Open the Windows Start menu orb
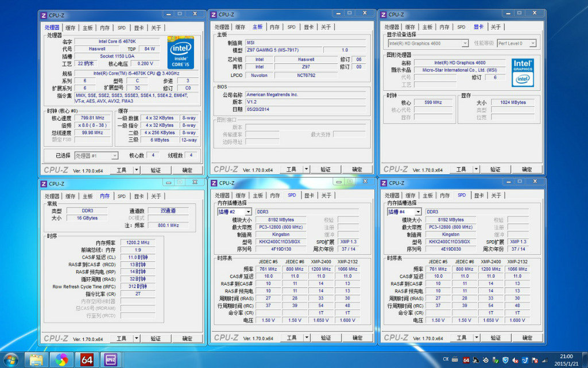The height and width of the screenshot is (368, 588). coord(10,360)
